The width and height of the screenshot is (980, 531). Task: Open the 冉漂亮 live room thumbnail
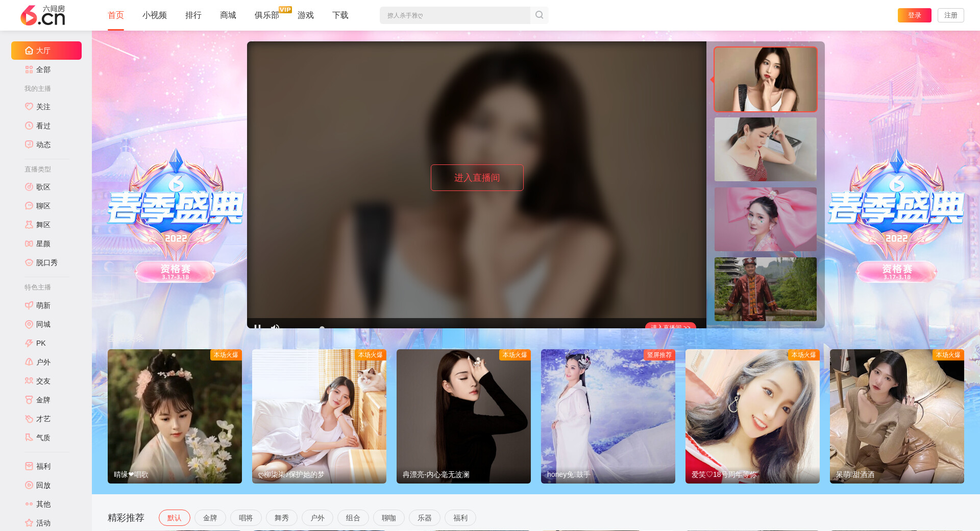[463, 416]
